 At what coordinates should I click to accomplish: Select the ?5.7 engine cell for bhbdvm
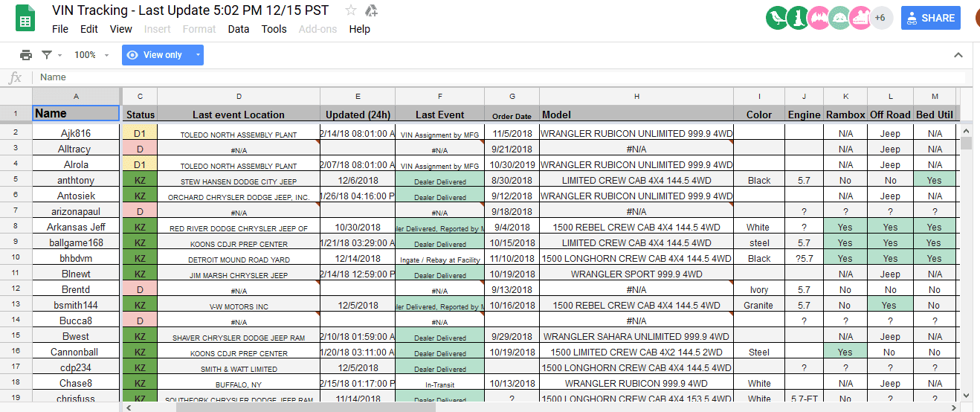pos(804,258)
